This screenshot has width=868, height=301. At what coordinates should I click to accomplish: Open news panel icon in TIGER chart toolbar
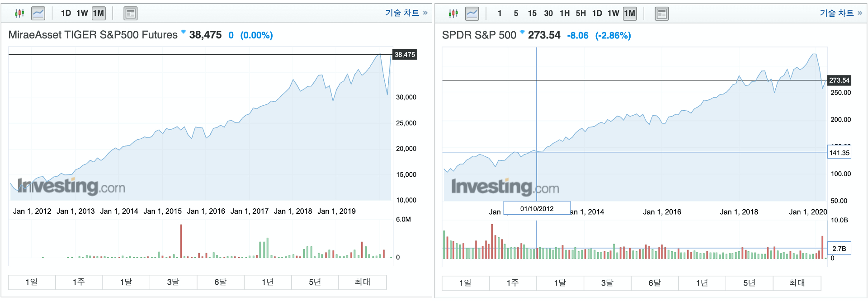pyautogui.click(x=131, y=14)
